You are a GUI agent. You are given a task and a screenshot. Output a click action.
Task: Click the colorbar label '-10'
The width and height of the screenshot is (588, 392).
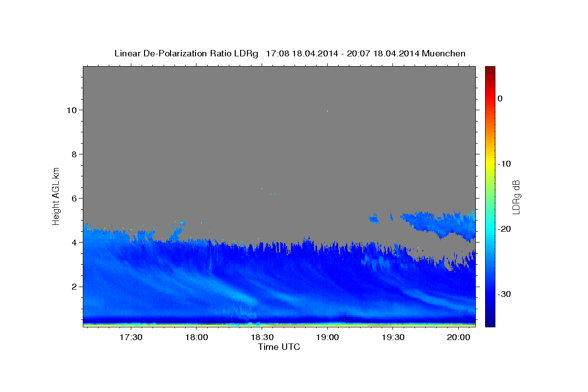pos(504,164)
